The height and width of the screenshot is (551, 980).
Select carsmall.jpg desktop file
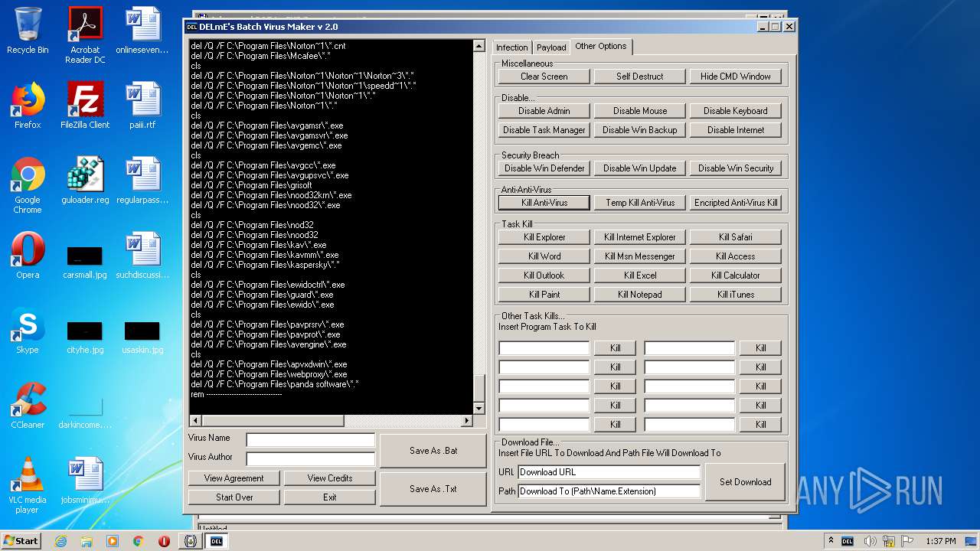tap(85, 261)
